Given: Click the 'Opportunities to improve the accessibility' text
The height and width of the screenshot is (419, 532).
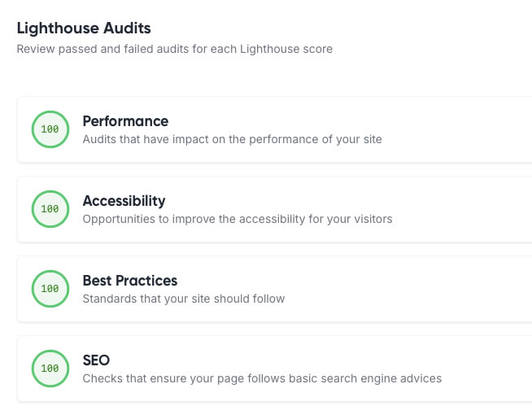Looking at the screenshot, I should (x=238, y=219).
